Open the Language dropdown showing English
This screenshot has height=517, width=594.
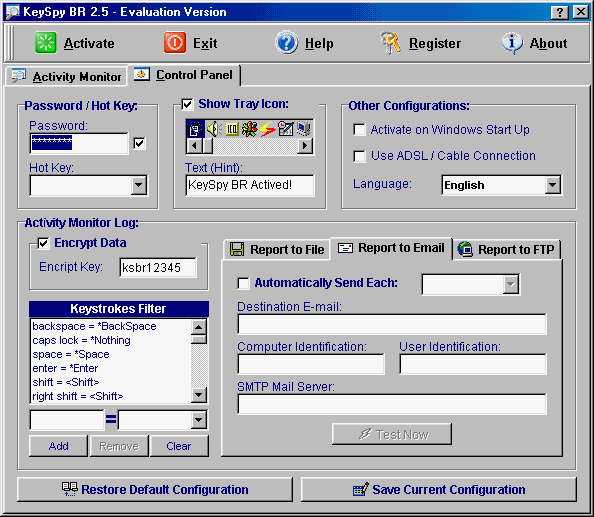(553, 185)
